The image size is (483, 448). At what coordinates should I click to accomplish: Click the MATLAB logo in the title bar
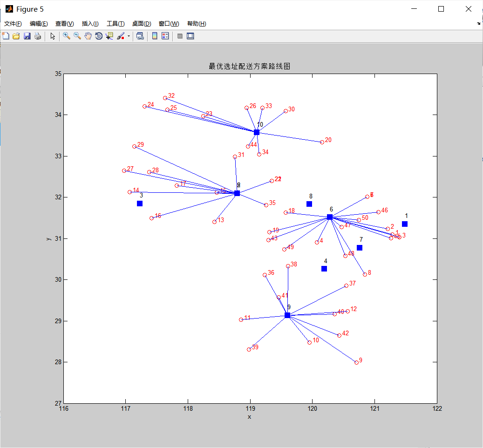pos(9,9)
